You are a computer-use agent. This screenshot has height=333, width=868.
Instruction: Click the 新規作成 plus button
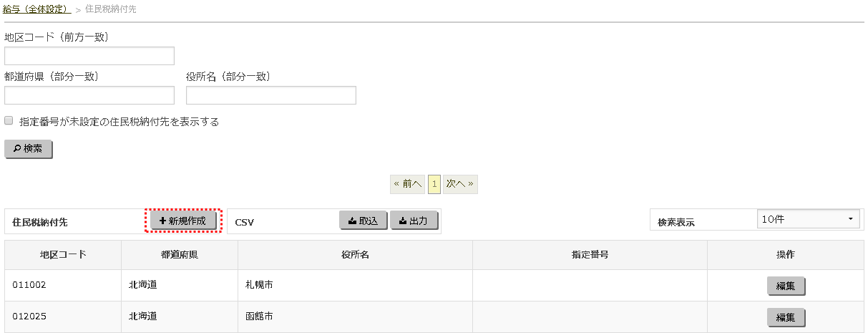point(183,221)
